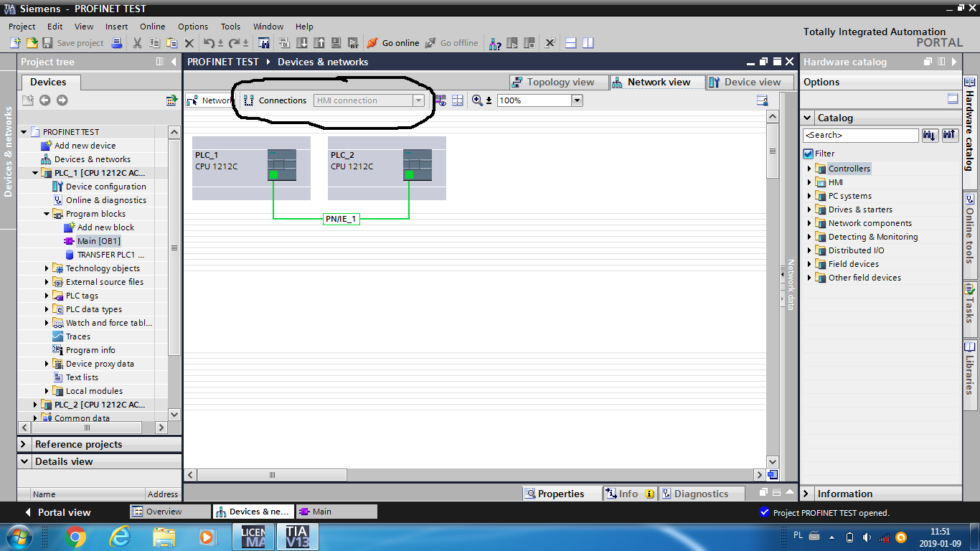Click the PLC_1 device module icon
The image size is (980, 551).
tap(281, 164)
